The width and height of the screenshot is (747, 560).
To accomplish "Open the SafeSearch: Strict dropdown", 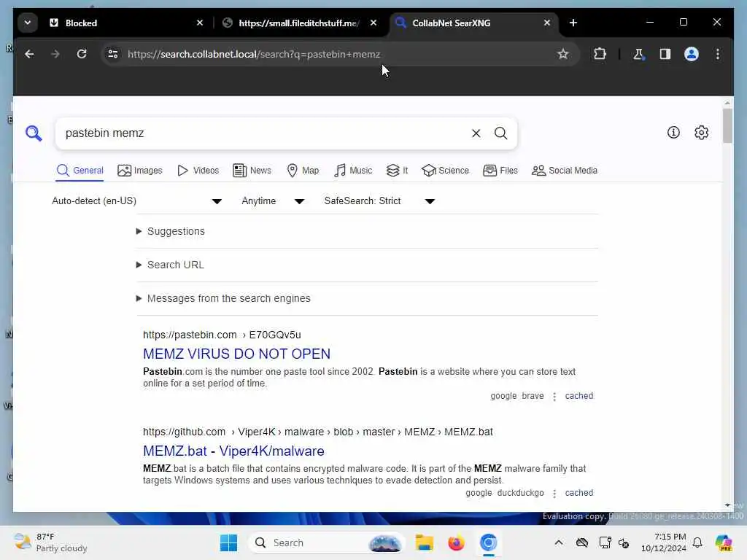I will pos(379,201).
